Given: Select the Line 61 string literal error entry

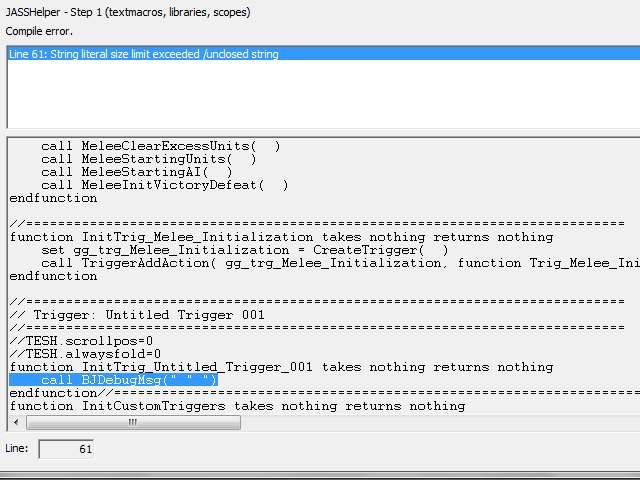Looking at the screenshot, I should [324, 54].
